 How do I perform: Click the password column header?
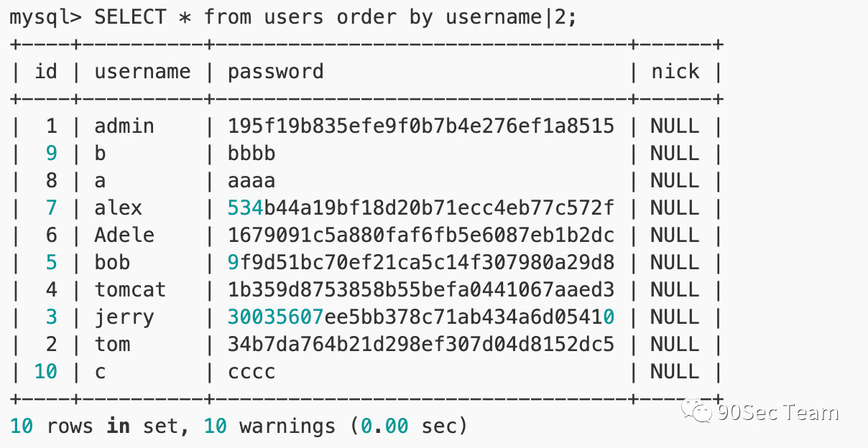click(275, 72)
